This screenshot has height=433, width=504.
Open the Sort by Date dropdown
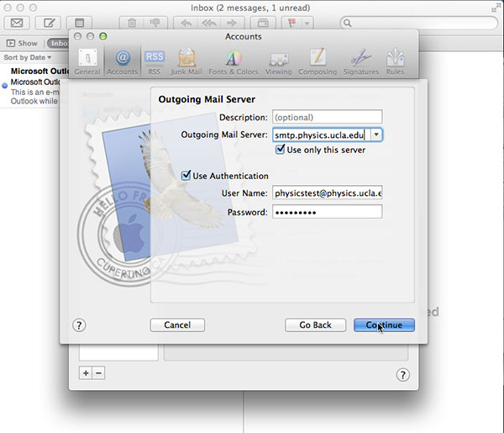(28, 57)
